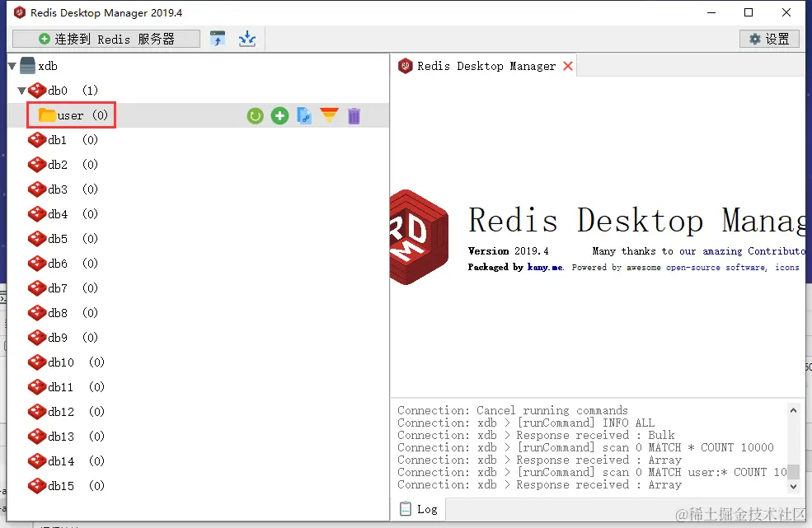812x528 pixels.
Task: Click the db0 (1) label
Action: point(73,91)
